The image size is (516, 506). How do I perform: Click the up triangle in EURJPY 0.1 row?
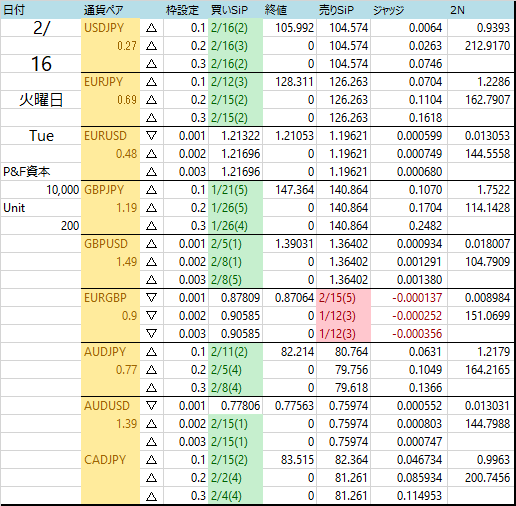point(152,82)
